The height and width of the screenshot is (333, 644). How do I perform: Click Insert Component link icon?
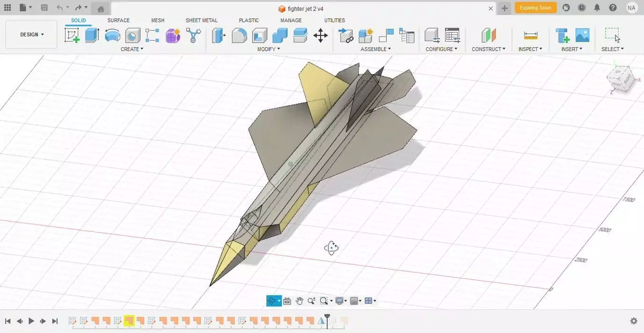346,36
